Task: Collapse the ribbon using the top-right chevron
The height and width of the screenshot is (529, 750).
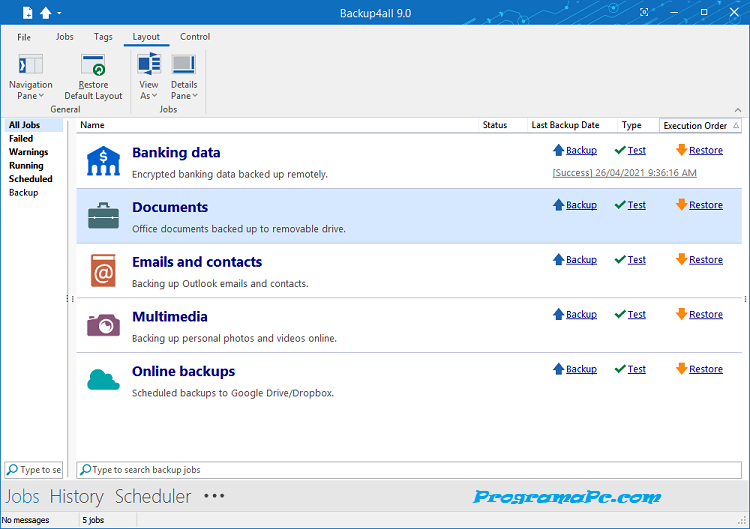Action: 738,109
